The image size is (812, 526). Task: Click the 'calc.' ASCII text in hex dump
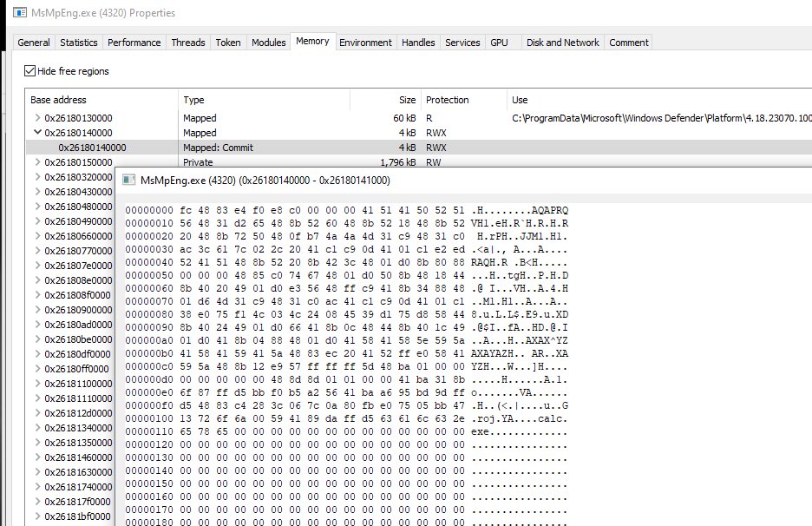click(x=553, y=418)
